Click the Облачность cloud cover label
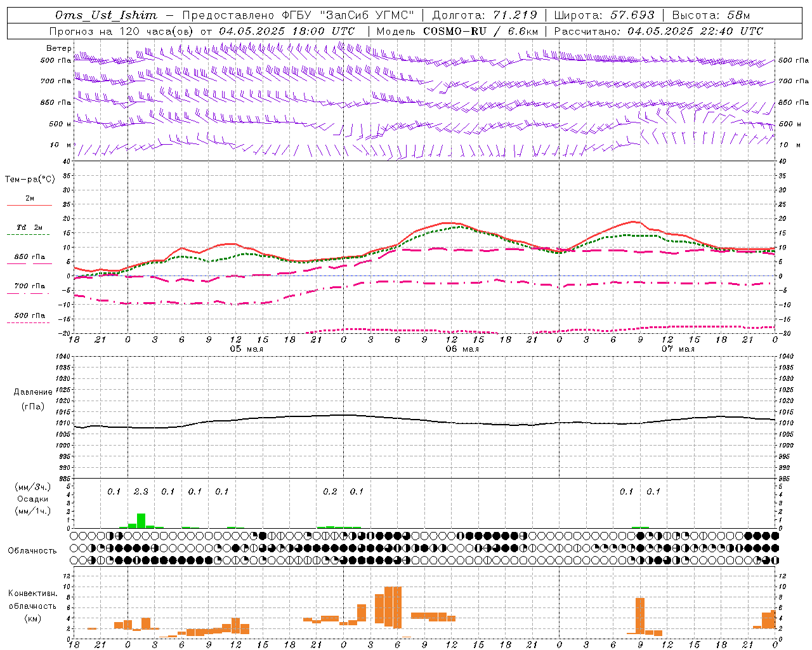The image size is (812, 650). pos(32,550)
